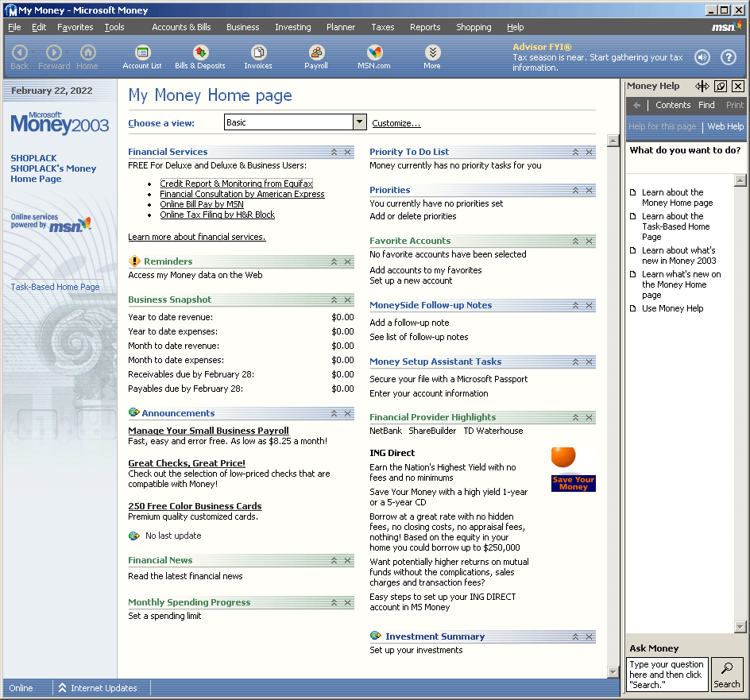Screen dimensions: 750x700
Task: Click Money Help scrollbar down arrow
Action: tap(740, 626)
